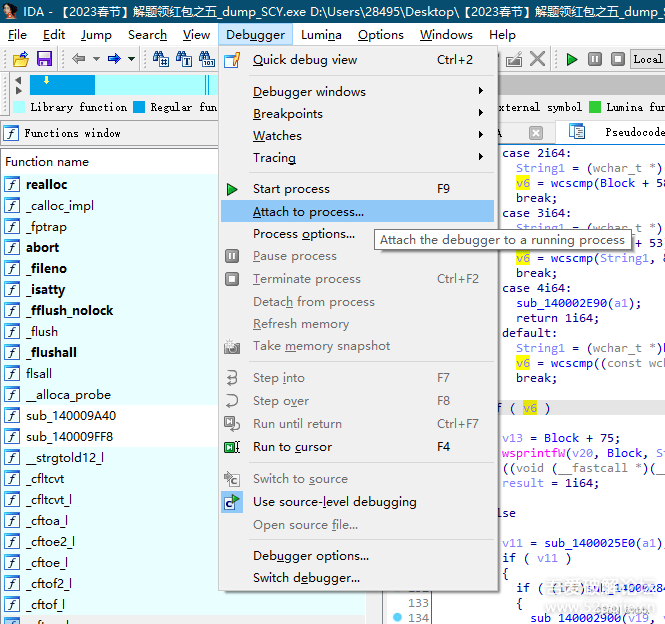Screen dimensions: 665x624
Task: Start the process with the green play button
Action: pyautogui.click(x=572, y=59)
